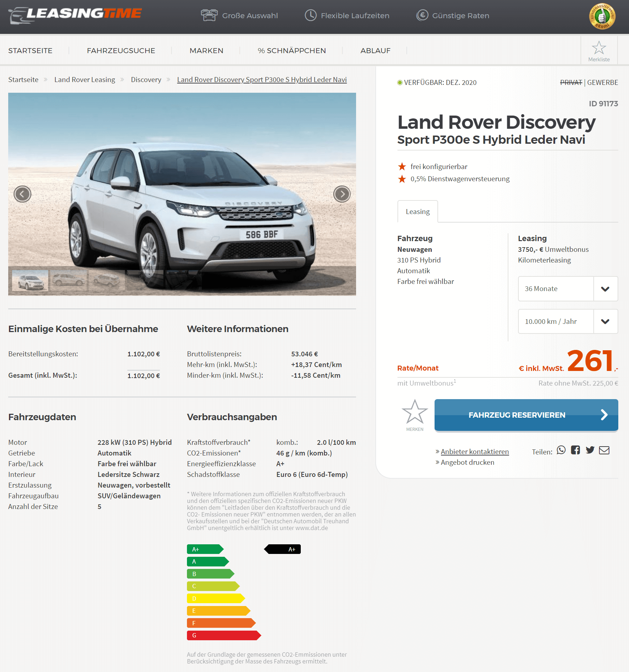Click the green B efficiency bar
Viewport: 629px width, 672px height.
click(x=210, y=574)
